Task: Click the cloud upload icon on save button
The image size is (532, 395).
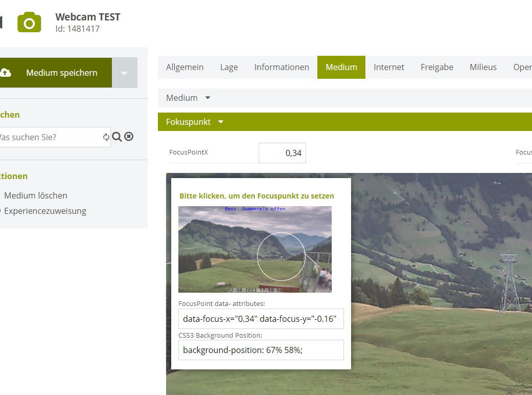Action: coord(5,73)
